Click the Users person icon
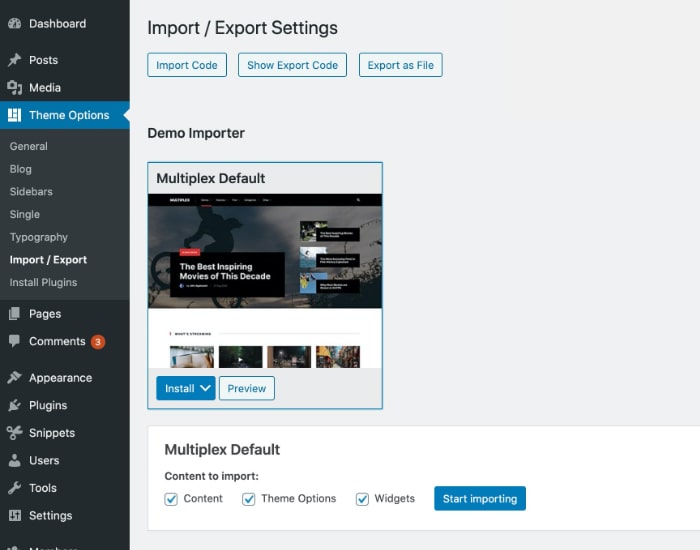 tap(14, 460)
